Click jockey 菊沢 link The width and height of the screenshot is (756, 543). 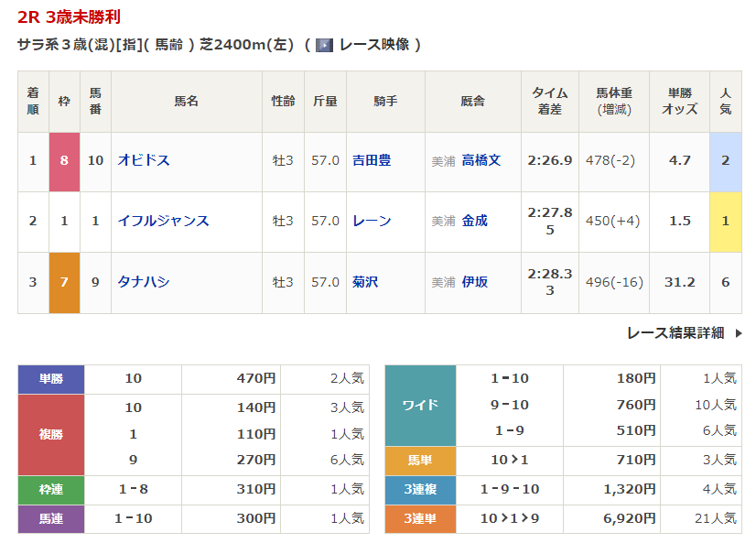[x=365, y=282]
